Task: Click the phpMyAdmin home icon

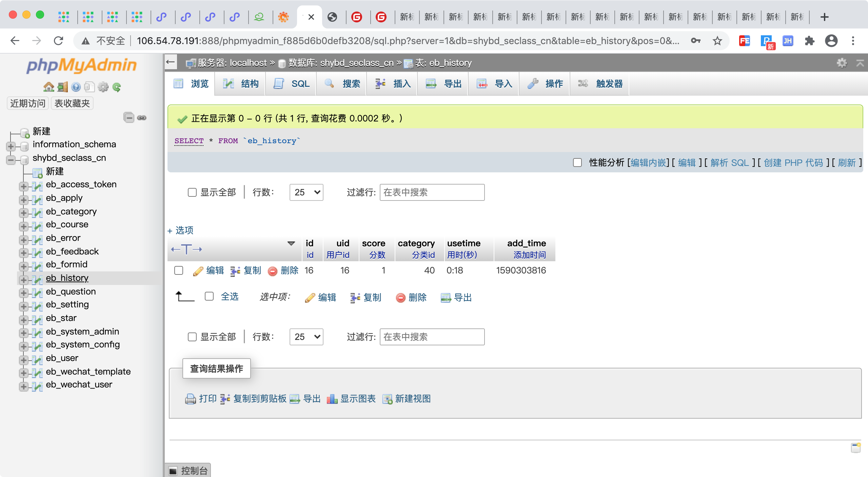Action: 48,87
